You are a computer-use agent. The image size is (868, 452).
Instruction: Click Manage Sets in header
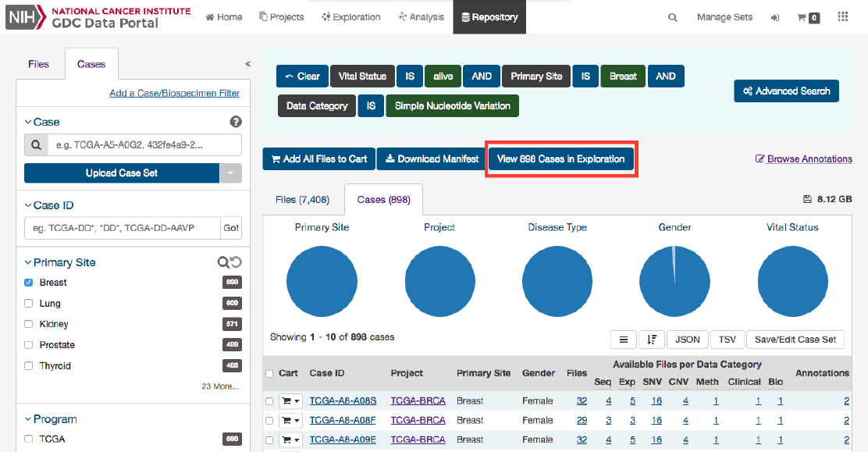click(x=724, y=17)
